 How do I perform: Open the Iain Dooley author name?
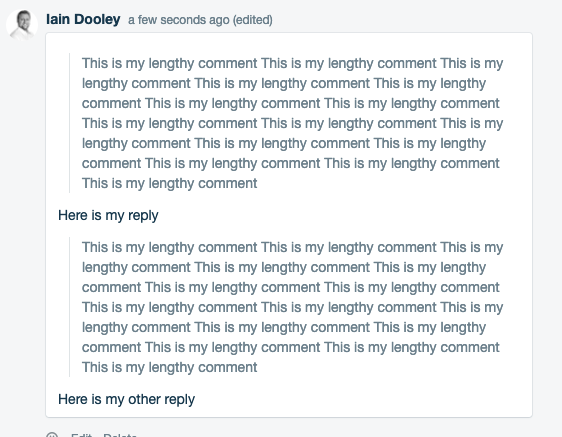coord(83,19)
